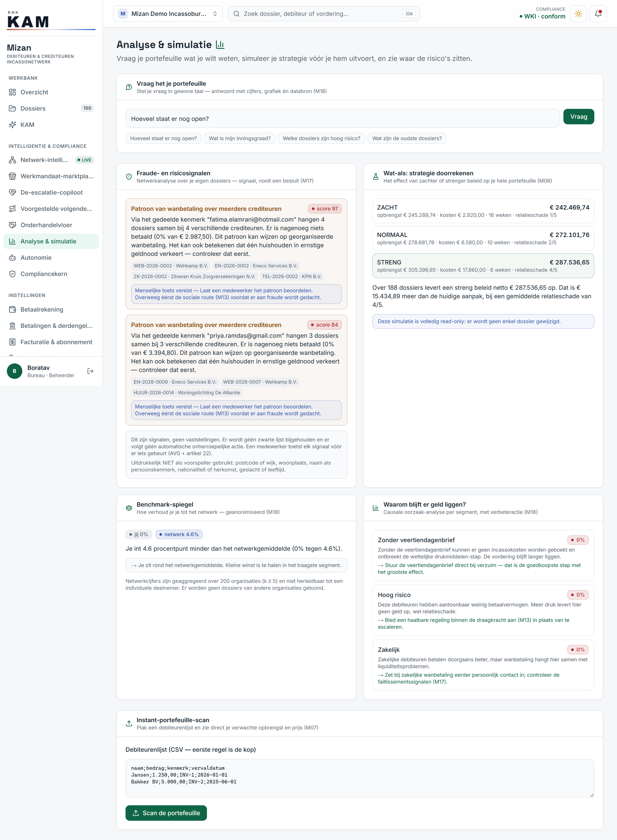Click the Netwerk-intelligentie network icon
The width and height of the screenshot is (617, 840).
[12, 160]
